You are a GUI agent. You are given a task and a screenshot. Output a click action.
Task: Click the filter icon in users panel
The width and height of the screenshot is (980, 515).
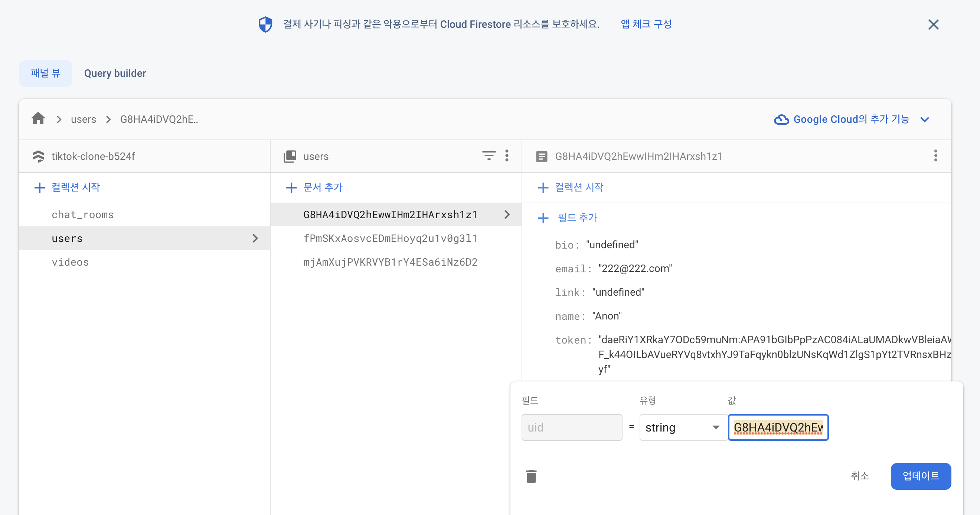pos(489,155)
